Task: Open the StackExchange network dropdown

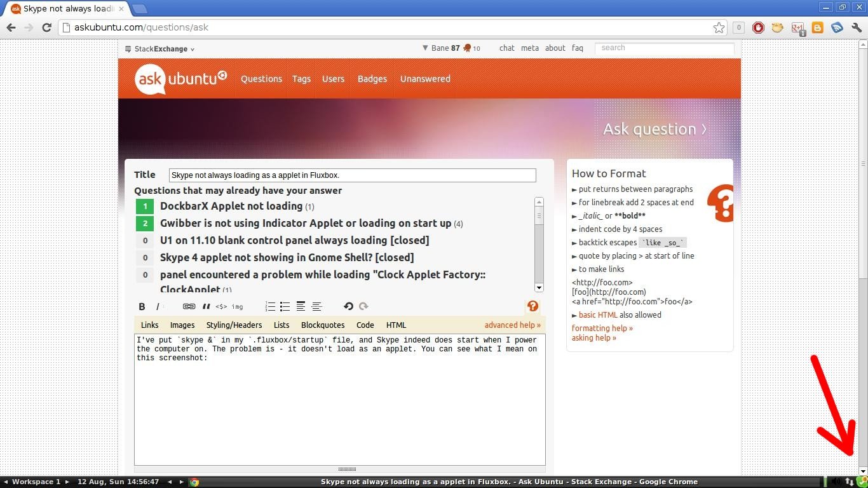Action: [x=160, y=49]
